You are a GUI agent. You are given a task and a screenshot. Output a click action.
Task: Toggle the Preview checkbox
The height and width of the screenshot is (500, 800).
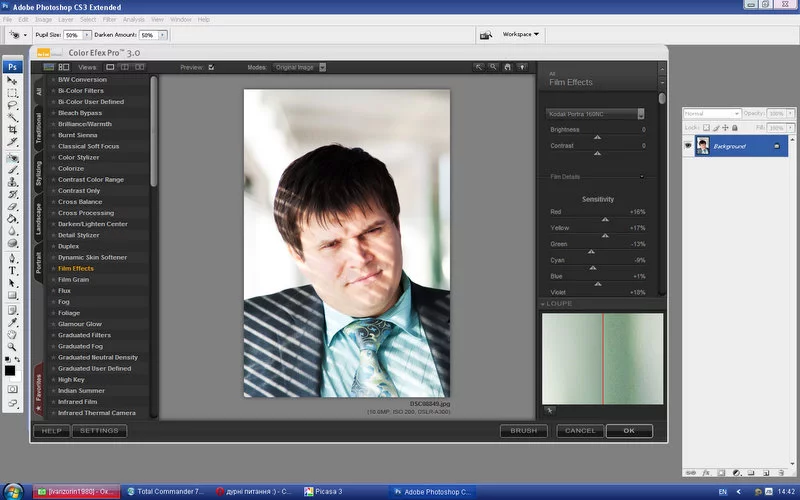pyautogui.click(x=211, y=67)
